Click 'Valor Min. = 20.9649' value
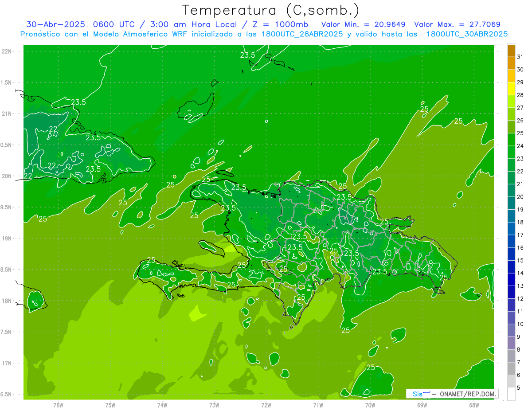This screenshot has height=411, width=532. (x=363, y=24)
